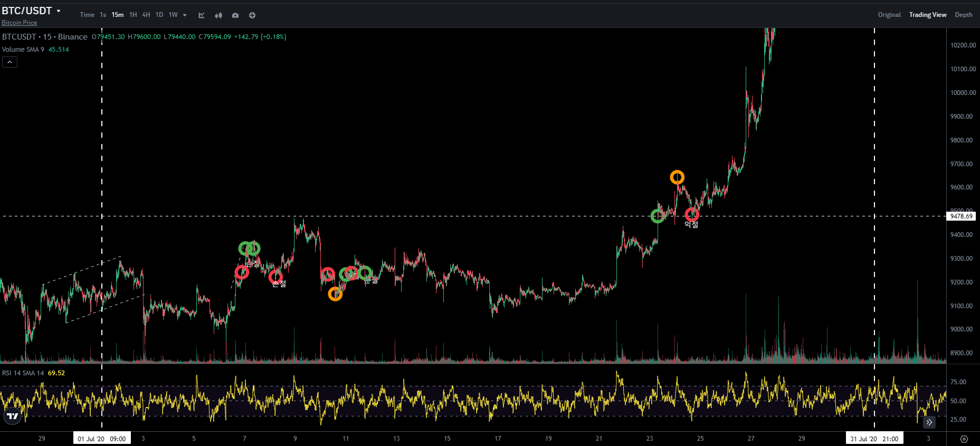
Task: Select the 1s interval
Action: coord(103,15)
